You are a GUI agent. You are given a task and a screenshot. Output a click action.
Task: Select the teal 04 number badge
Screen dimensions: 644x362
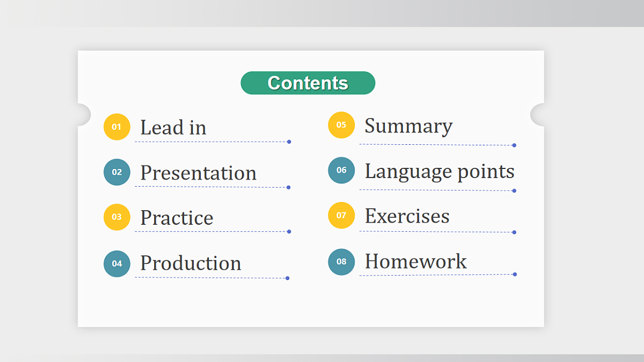(x=117, y=264)
